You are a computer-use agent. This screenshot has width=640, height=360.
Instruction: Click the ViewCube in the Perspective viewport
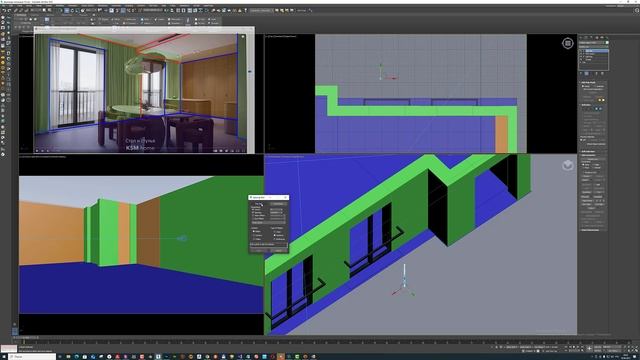568,165
